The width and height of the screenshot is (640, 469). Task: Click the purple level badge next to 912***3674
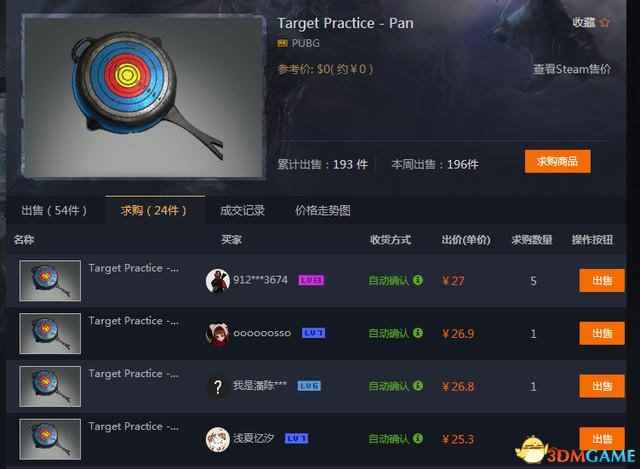point(311,280)
